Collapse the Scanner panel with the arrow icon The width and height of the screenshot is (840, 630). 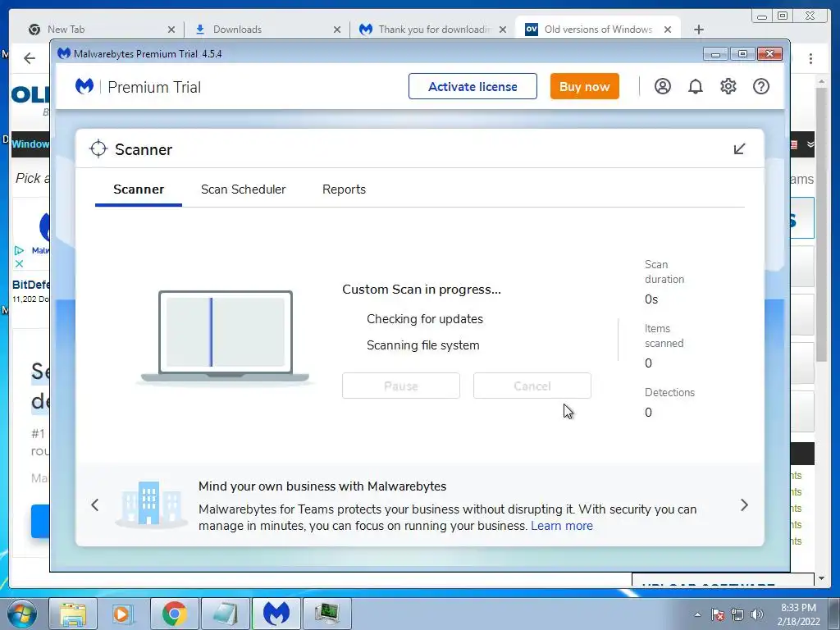tap(739, 149)
